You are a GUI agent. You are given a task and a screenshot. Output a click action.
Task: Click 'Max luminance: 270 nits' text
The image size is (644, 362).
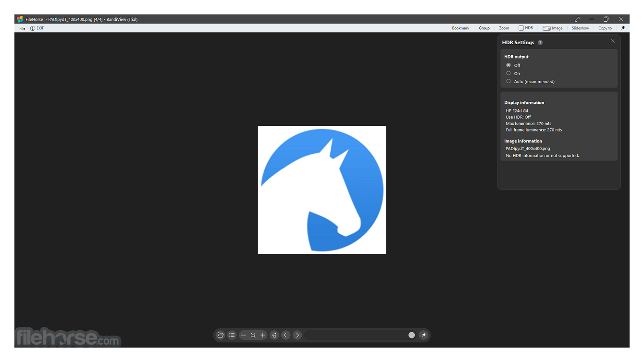pos(528,124)
